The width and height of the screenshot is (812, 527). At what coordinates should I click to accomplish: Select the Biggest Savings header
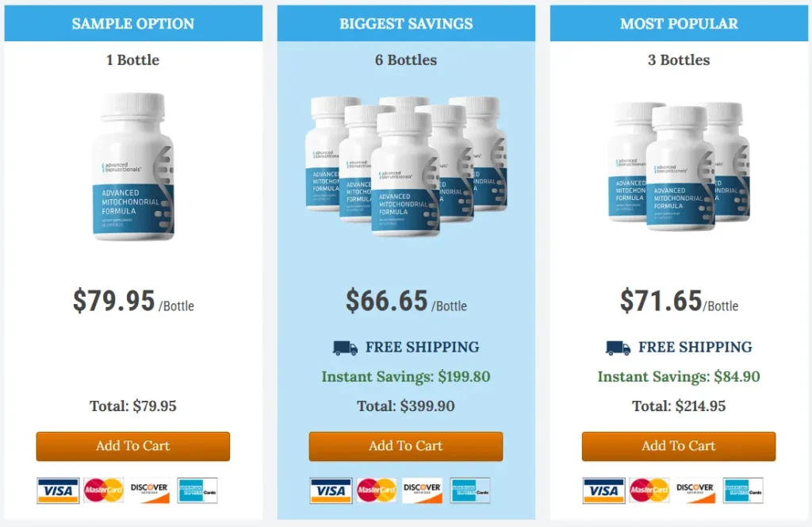click(x=406, y=24)
